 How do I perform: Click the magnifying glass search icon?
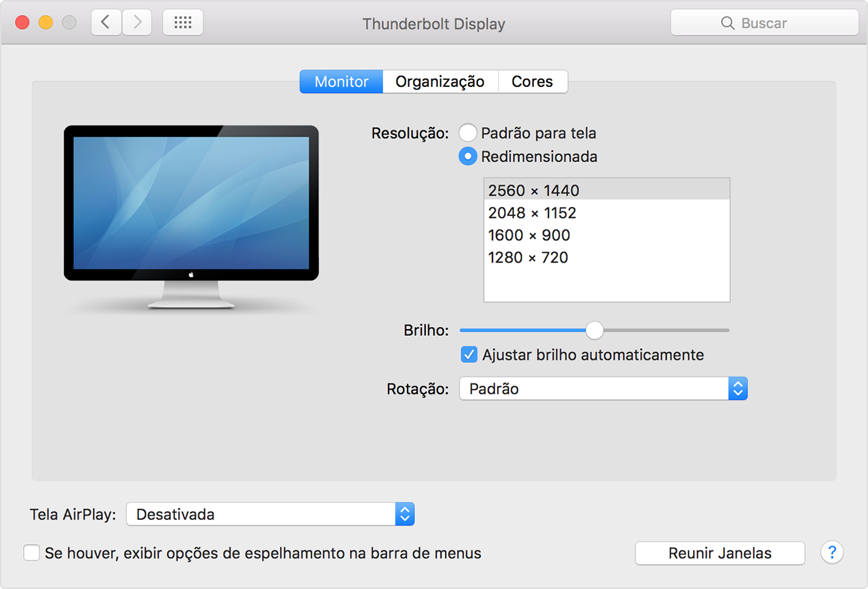coord(728,23)
